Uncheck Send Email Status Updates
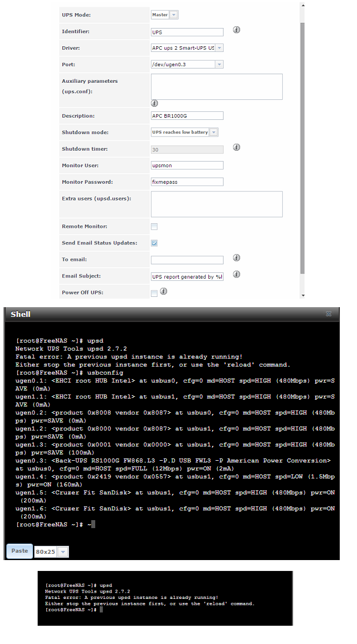Viewport: 357px width, 644px height. (x=155, y=243)
